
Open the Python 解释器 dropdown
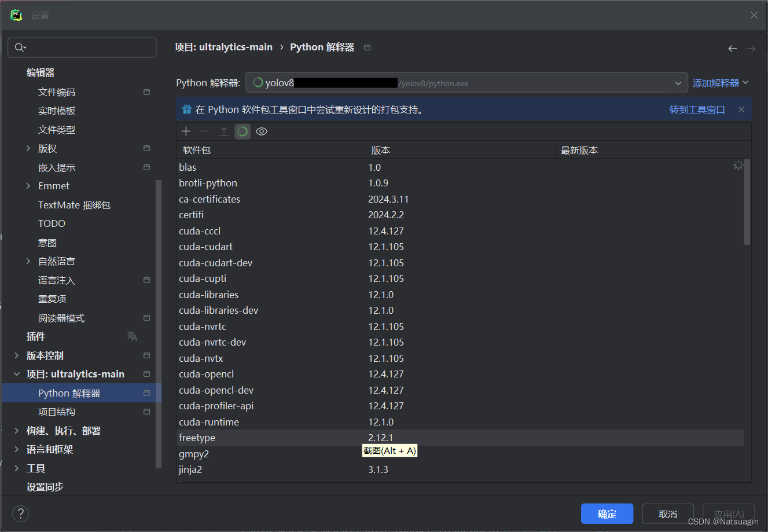pos(466,83)
